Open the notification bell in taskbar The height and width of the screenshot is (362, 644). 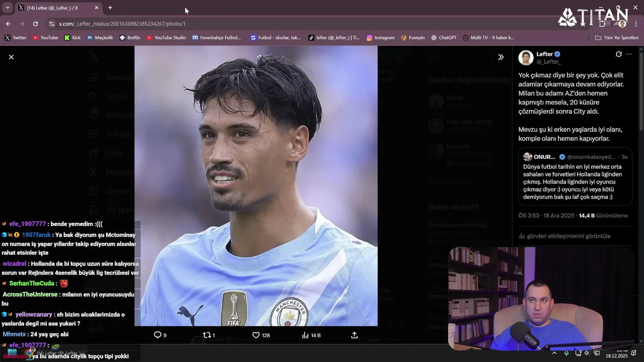[x=633, y=353]
